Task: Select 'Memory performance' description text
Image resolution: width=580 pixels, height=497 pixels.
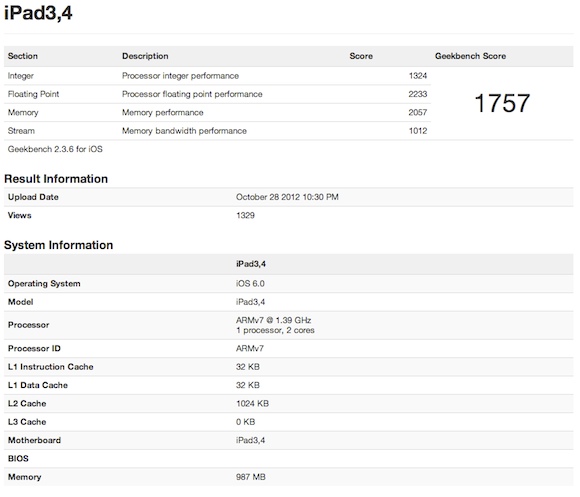Action: click(163, 113)
